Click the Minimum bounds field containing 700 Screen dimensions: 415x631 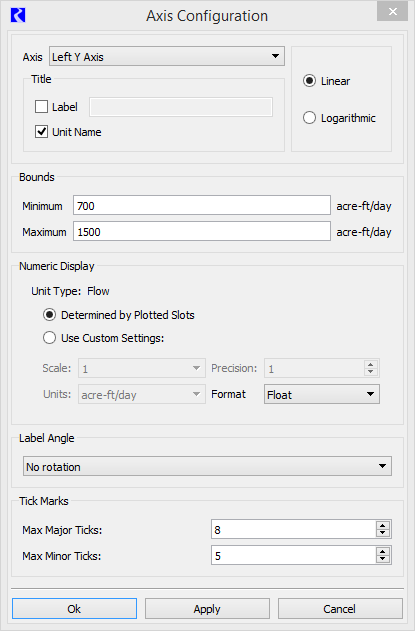(202, 206)
